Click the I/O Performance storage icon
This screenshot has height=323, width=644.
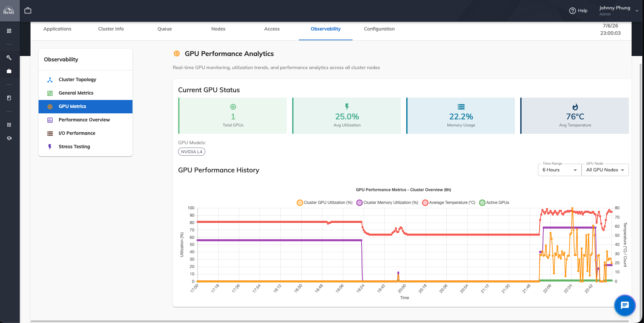[50, 133]
